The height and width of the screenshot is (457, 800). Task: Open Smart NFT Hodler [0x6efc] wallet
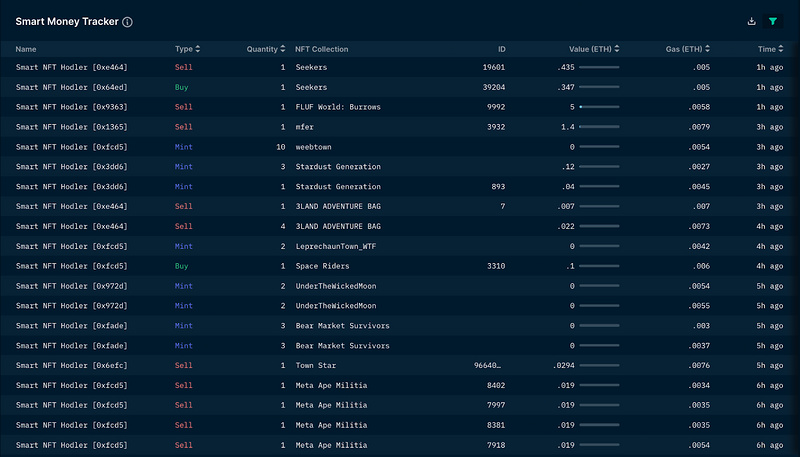(x=71, y=365)
